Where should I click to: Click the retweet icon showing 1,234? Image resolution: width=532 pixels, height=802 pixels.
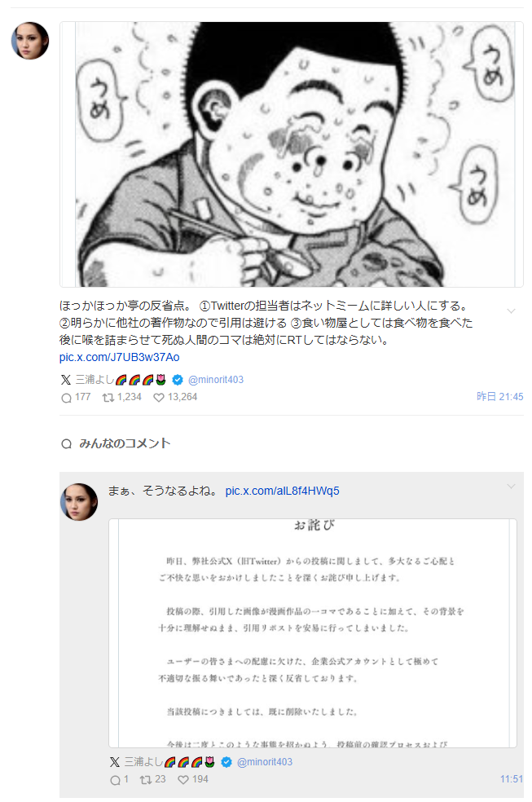(108, 398)
